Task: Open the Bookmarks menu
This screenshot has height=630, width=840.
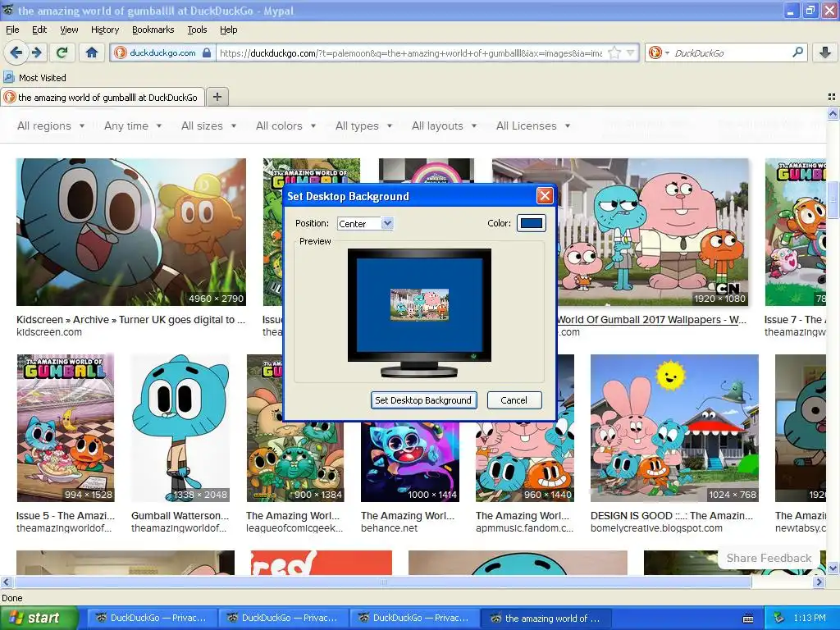Action: [x=153, y=30]
